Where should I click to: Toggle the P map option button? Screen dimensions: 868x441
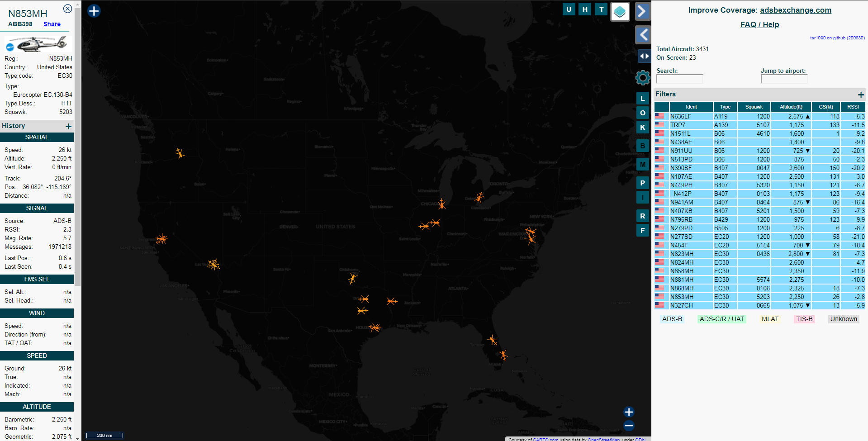pyautogui.click(x=643, y=183)
